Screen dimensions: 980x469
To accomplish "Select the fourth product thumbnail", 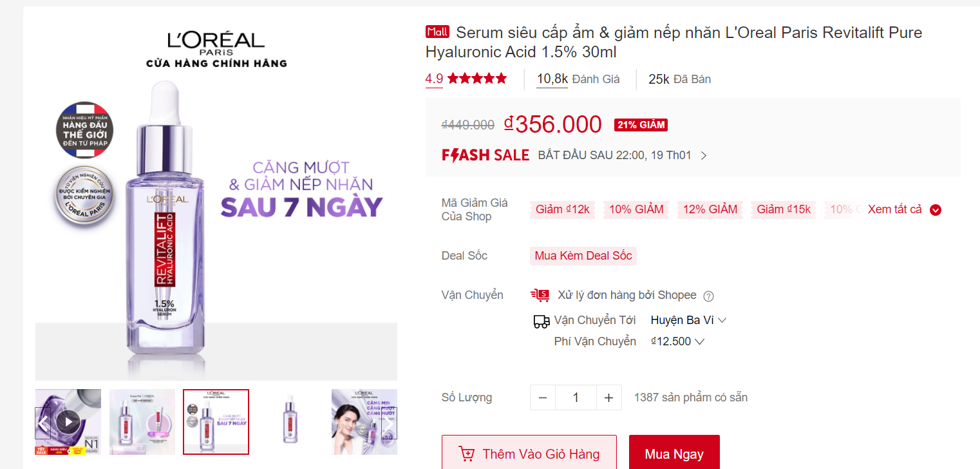I will pos(290,421).
